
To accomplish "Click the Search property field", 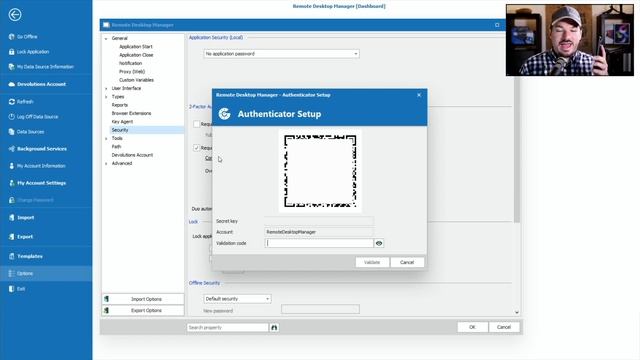I will tap(228, 327).
